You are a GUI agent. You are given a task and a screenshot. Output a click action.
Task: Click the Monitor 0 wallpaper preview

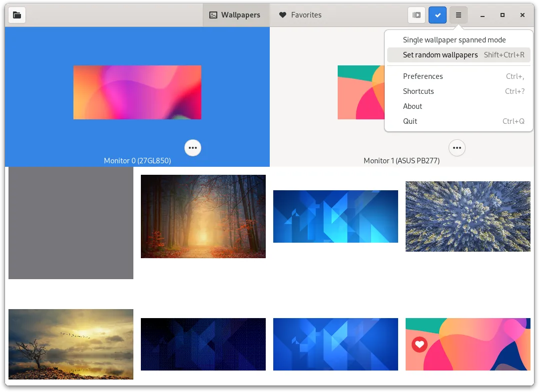coord(137,92)
